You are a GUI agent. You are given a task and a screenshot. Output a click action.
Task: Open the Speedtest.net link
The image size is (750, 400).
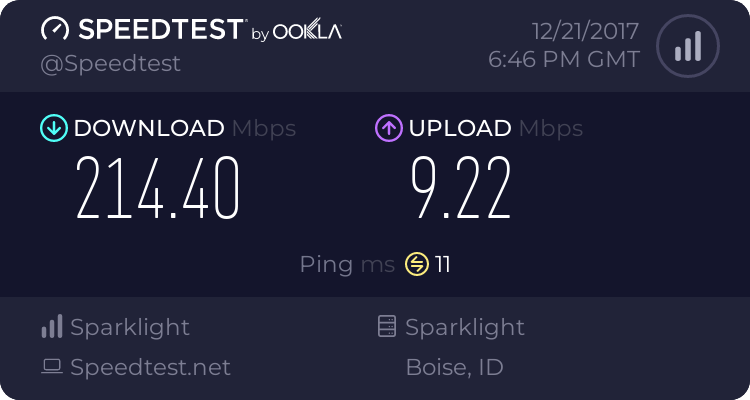tap(150, 367)
